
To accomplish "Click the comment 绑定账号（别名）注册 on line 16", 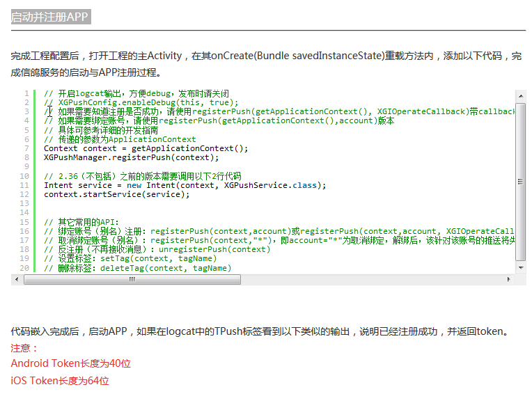I will (279, 231).
